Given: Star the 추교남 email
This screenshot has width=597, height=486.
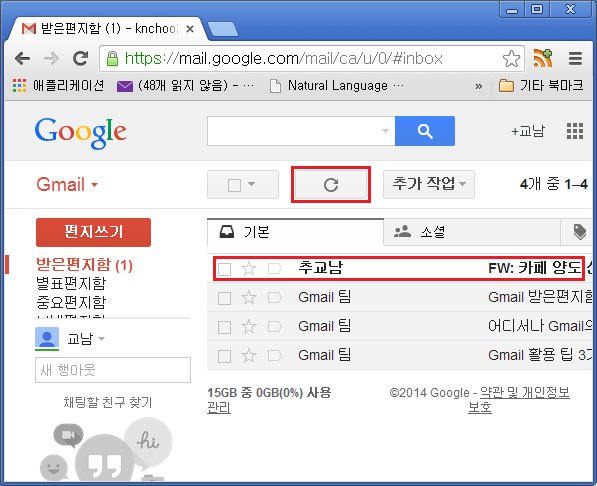Looking at the screenshot, I should 249,269.
